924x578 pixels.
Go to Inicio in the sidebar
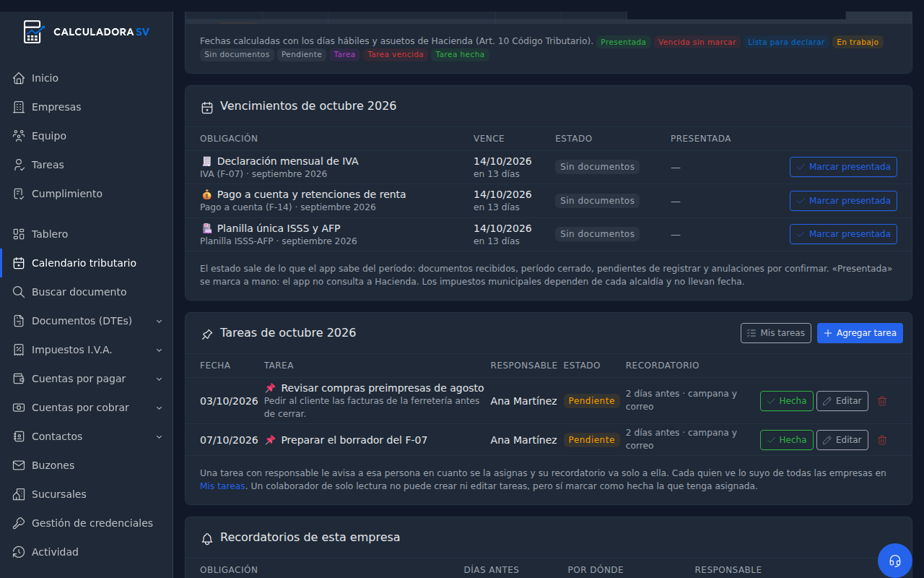click(87, 78)
